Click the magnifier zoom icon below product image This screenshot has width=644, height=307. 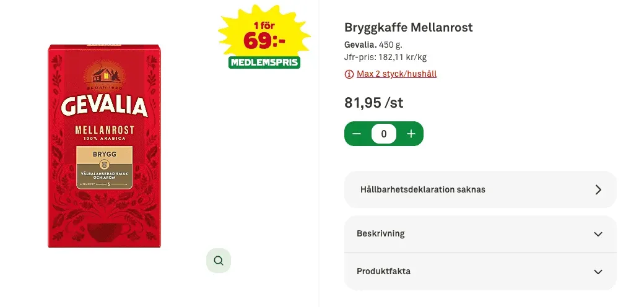[x=218, y=261]
